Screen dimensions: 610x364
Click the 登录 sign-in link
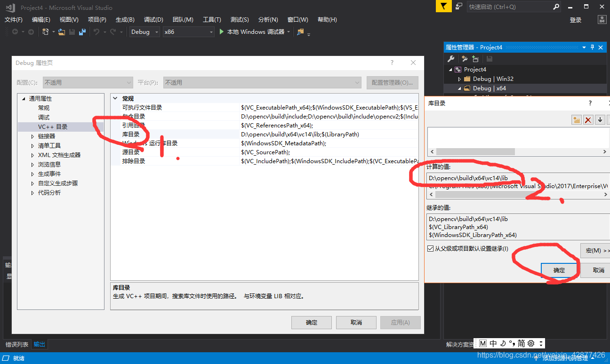pyautogui.click(x=576, y=20)
